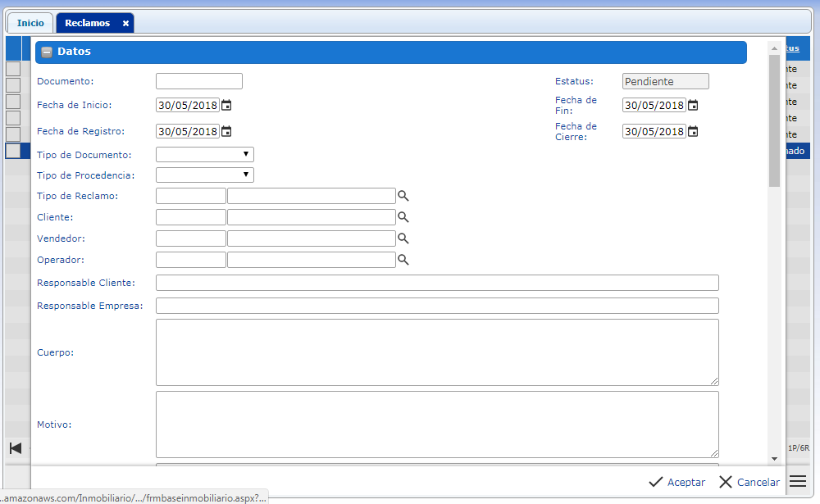The image size is (820, 504).
Task: Check the first grid row checkbox
Action: 13,69
